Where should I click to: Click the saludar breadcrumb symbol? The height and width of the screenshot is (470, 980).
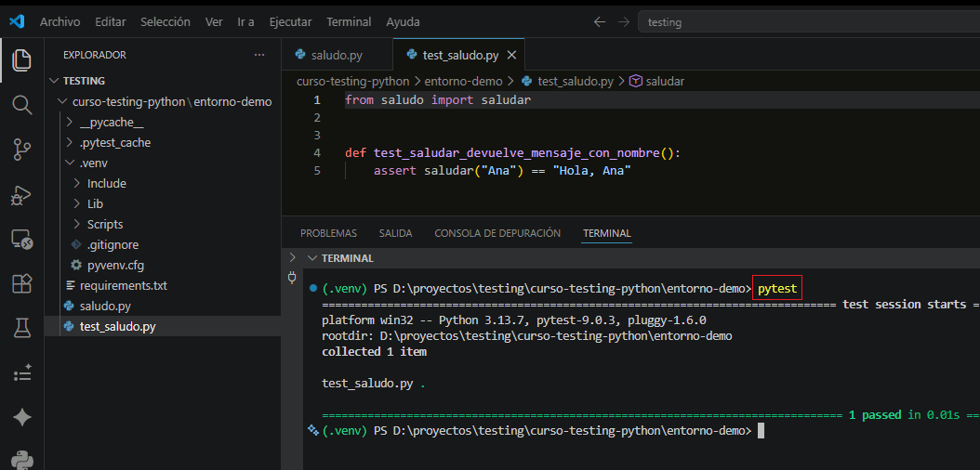coord(665,81)
